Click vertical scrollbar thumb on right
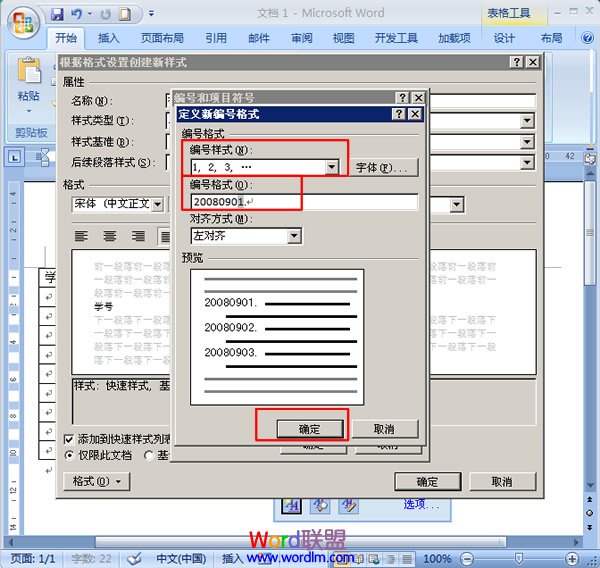Image resolution: width=600 pixels, height=568 pixels. (x=590, y=233)
